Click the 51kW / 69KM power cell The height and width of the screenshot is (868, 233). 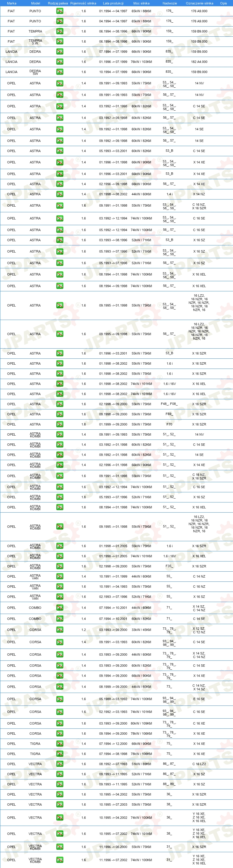(141, 764)
